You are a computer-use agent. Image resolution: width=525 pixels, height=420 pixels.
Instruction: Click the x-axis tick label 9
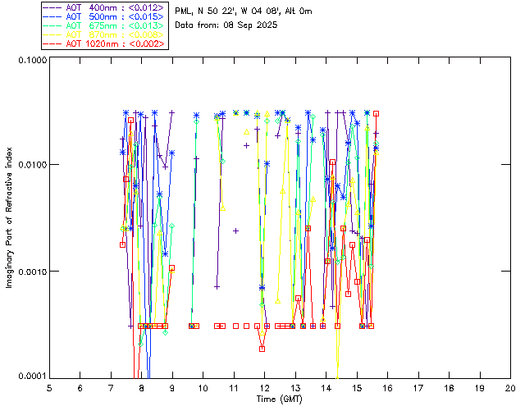tap(172, 388)
